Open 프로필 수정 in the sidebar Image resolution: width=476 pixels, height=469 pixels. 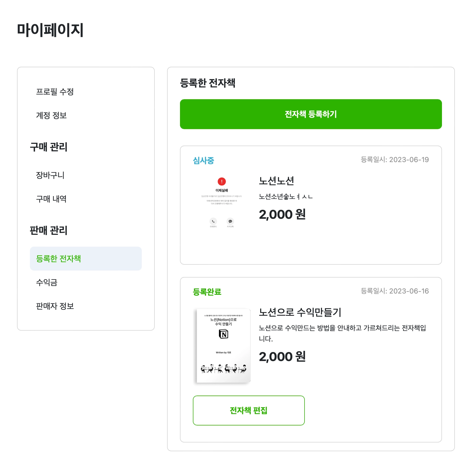pyautogui.click(x=55, y=91)
